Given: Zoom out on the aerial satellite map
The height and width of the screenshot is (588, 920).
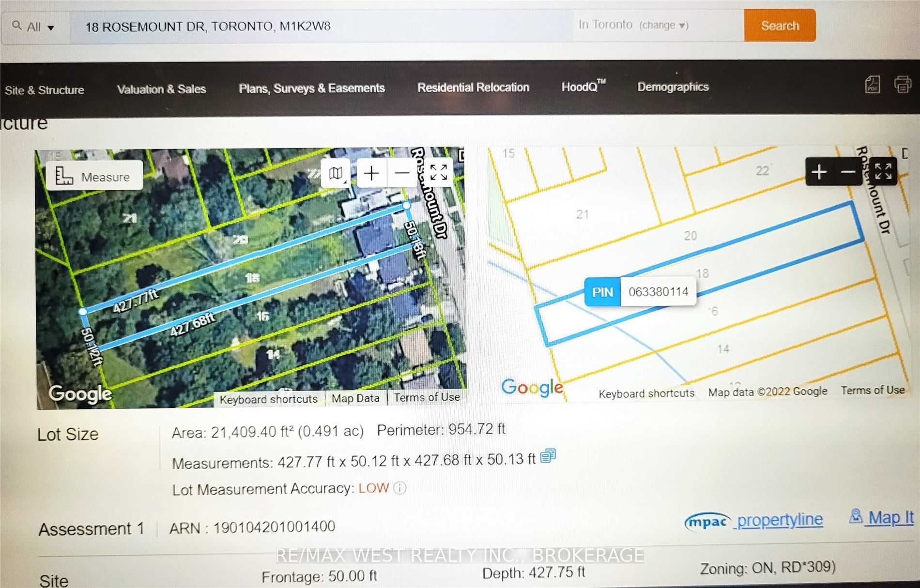Looking at the screenshot, I should point(402,173).
